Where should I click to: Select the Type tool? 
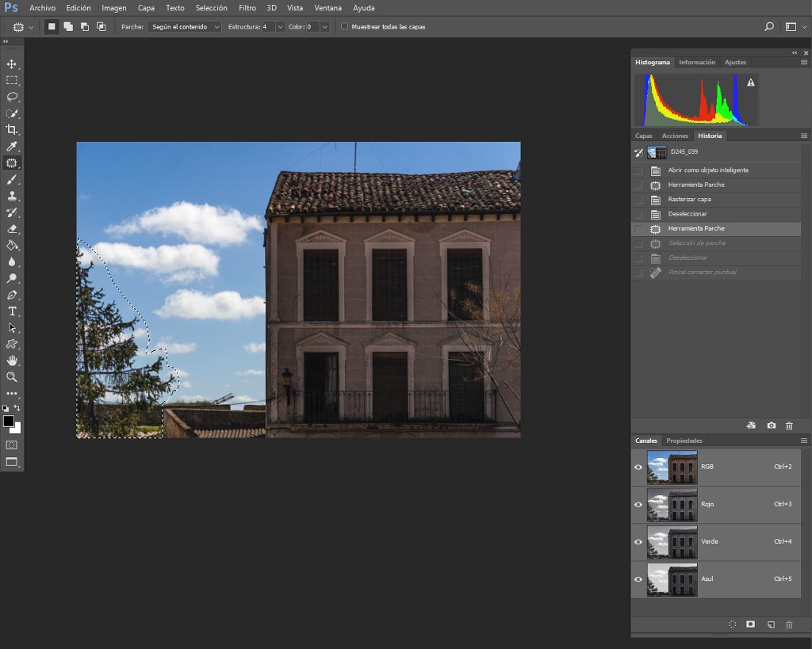(11, 311)
